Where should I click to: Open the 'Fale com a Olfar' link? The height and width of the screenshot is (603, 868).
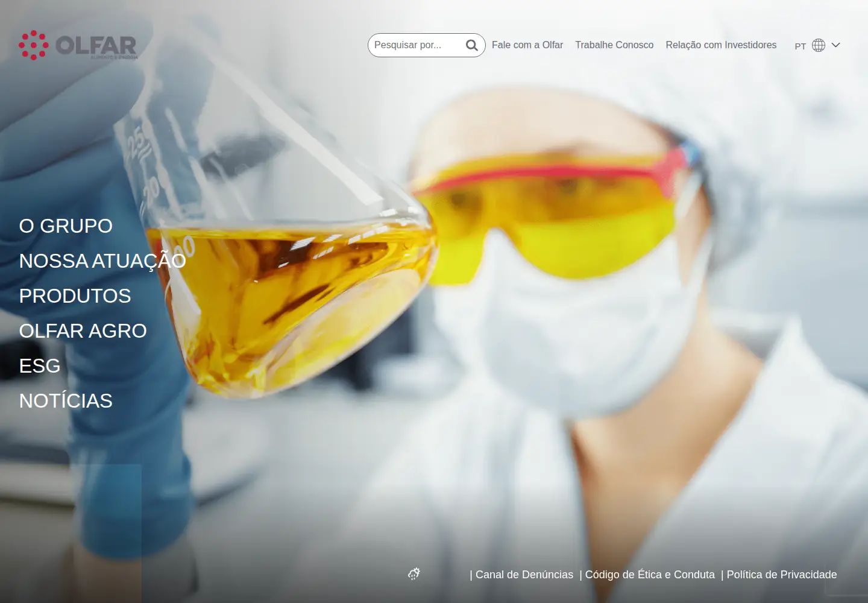point(527,45)
